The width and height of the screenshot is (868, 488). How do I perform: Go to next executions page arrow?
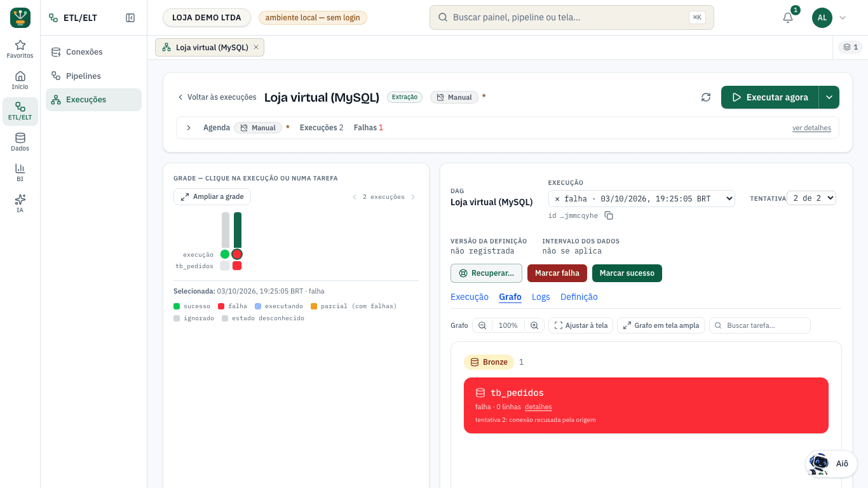pos(413,197)
